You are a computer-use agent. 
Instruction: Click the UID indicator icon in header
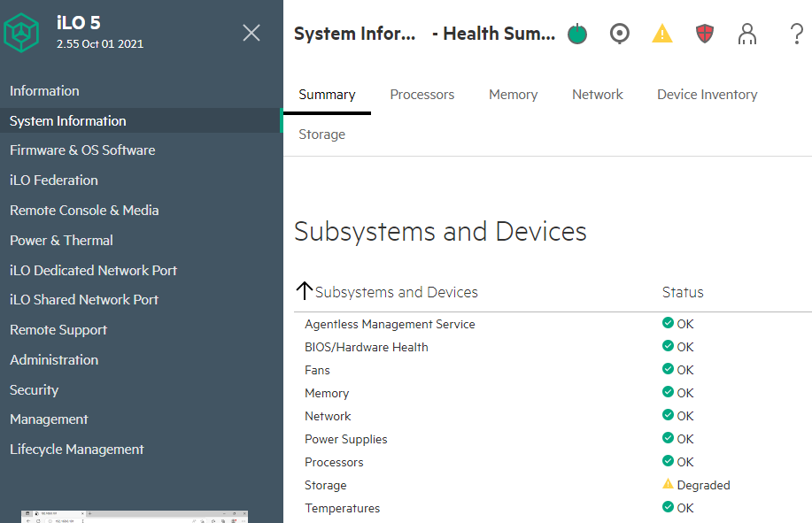pyautogui.click(x=619, y=34)
